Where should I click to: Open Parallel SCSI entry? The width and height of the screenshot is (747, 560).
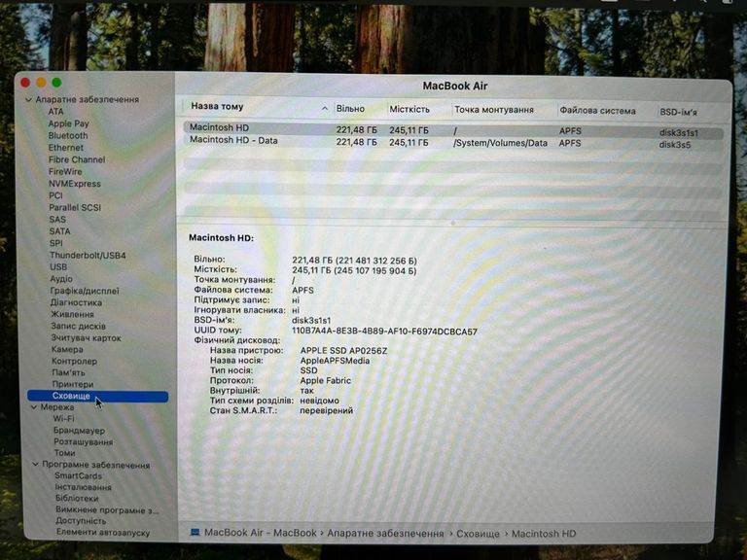pyautogui.click(x=75, y=208)
